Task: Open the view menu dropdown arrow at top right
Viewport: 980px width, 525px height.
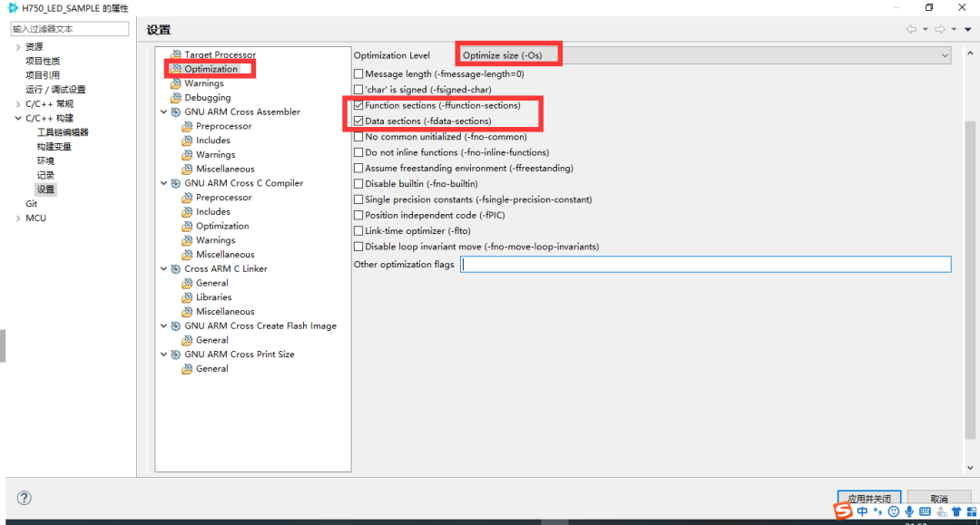Action: (x=967, y=29)
